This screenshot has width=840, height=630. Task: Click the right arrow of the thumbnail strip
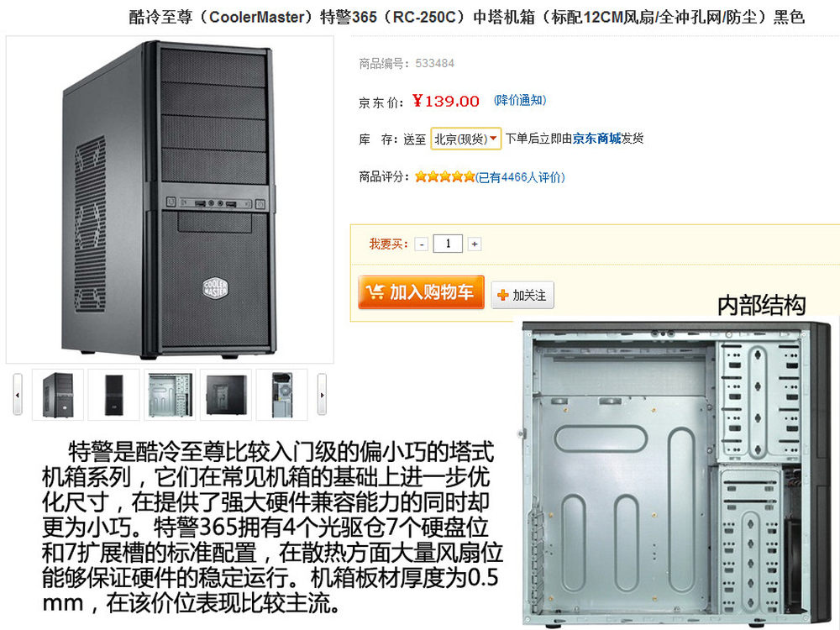click(322, 394)
